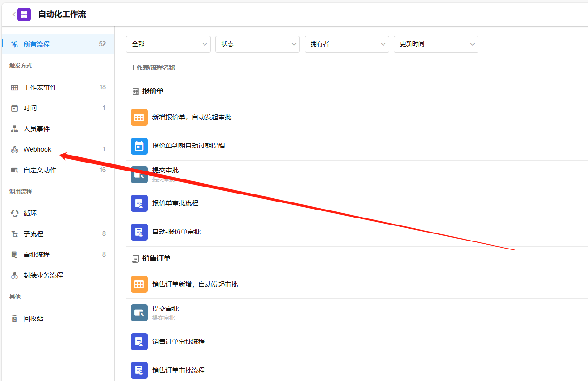Go to 工作表事件 in sidebar
Screen dimensions: 588x381
(40, 87)
